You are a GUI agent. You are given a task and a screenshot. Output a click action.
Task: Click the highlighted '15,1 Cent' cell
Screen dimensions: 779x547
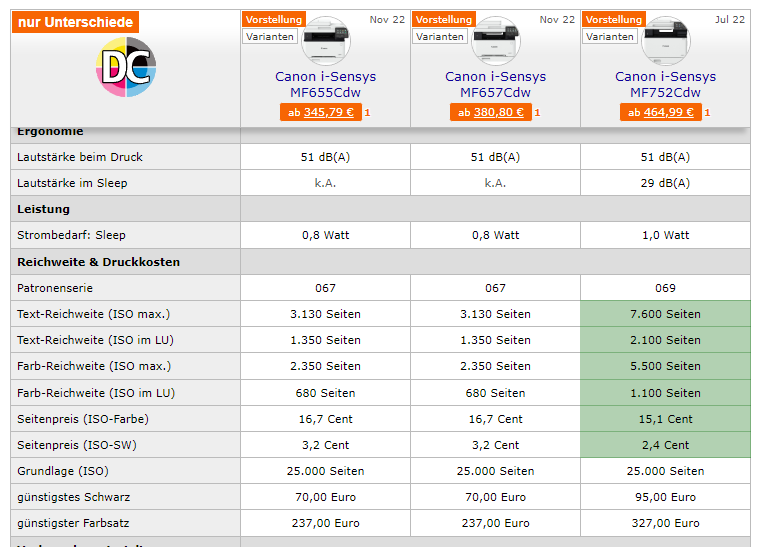[665, 419]
